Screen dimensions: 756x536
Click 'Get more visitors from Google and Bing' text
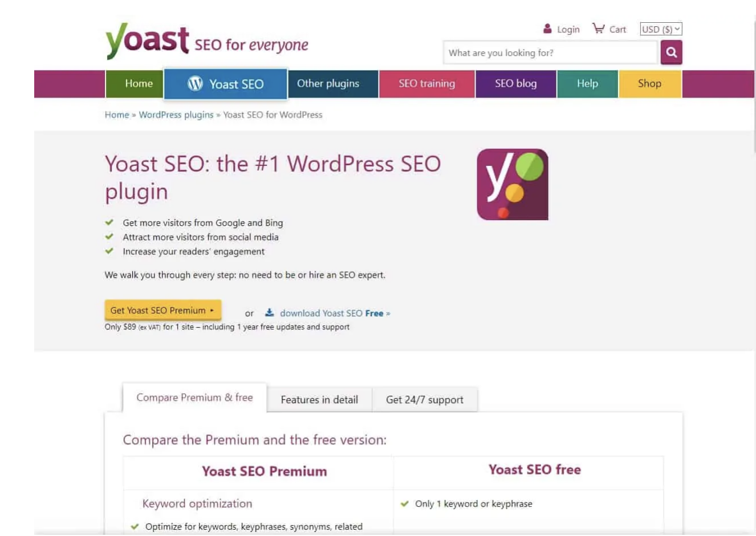pyautogui.click(x=203, y=223)
